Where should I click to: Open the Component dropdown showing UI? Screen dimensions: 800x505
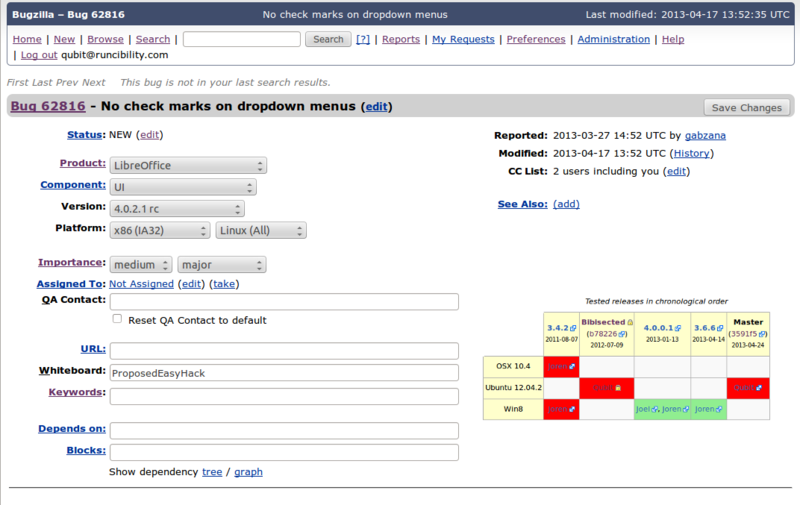coord(183,187)
